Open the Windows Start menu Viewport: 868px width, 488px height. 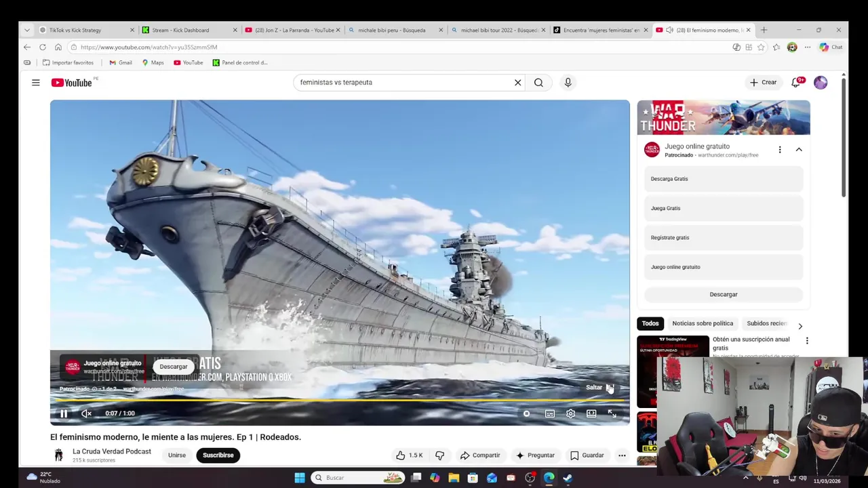click(299, 478)
